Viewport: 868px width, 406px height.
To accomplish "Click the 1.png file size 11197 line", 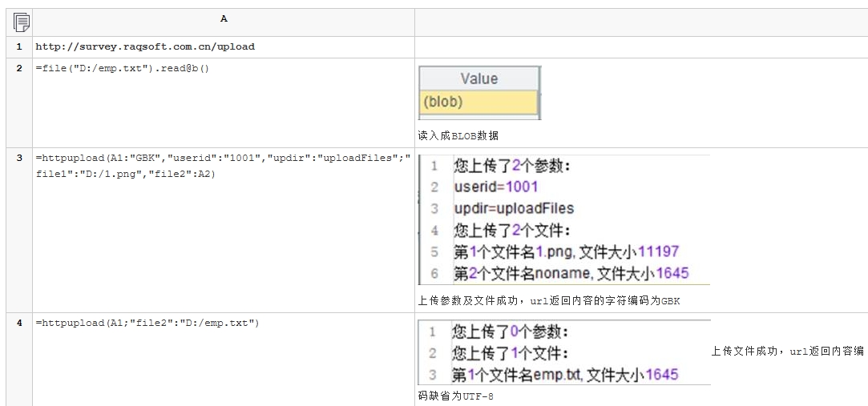I will 566,251.
